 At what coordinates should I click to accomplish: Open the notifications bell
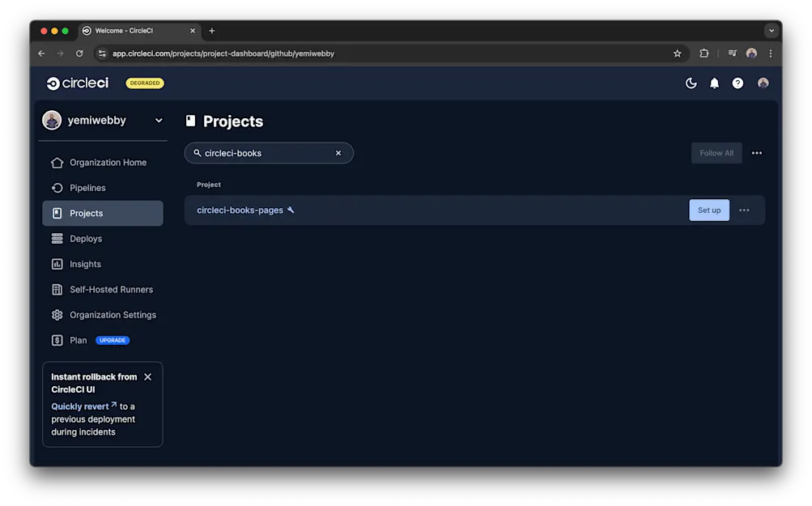(x=714, y=83)
